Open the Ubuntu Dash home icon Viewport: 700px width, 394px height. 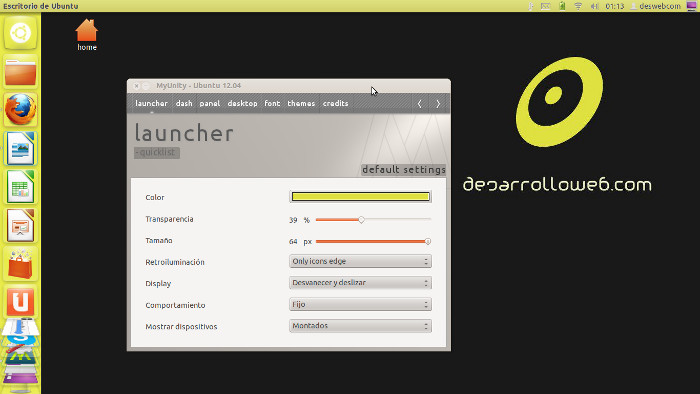21,33
